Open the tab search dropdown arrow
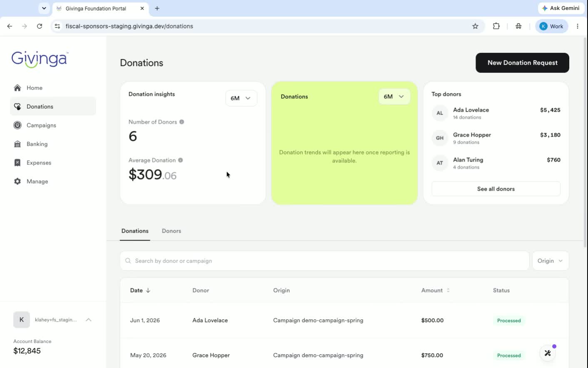The height and width of the screenshot is (368, 588). tap(44, 8)
